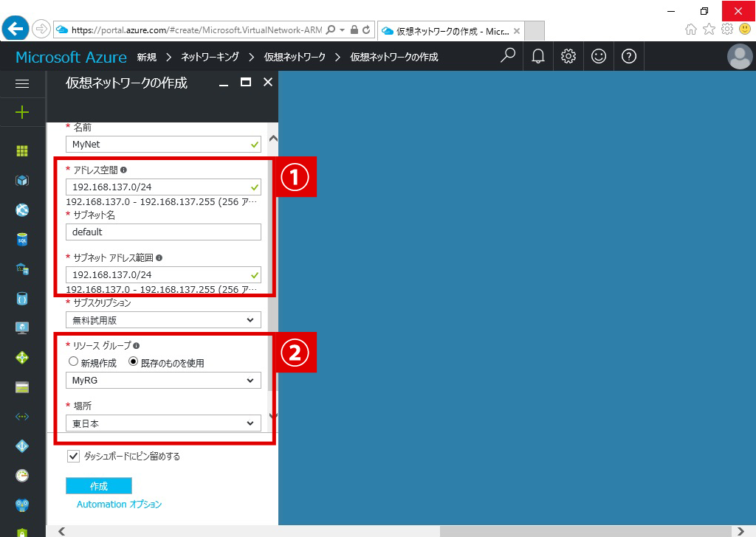756x537 pixels.
Task: Open browser tools gear icon
Action: click(x=727, y=30)
